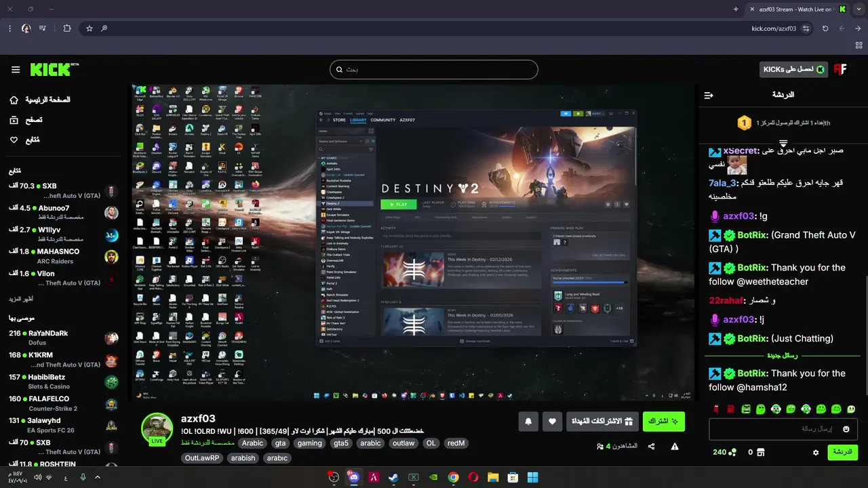868x488 pixels.
Task: Expand the pinned gifting banner handle
Action: [783, 143]
